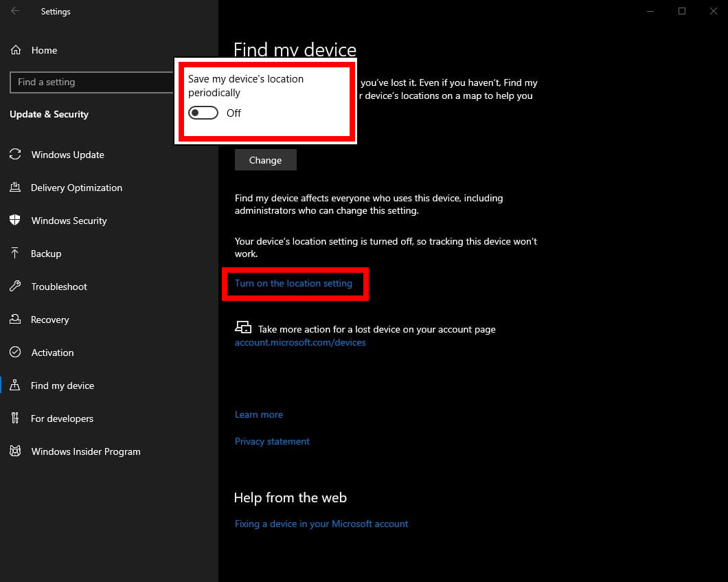728x582 pixels.
Task: Toggle Save my device's location periodically
Action: pyautogui.click(x=203, y=113)
